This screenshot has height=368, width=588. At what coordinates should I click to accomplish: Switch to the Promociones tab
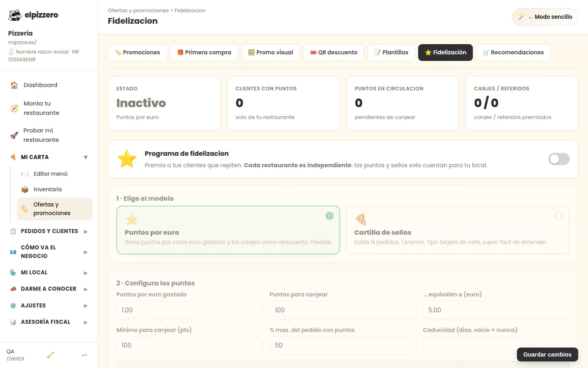tap(137, 52)
